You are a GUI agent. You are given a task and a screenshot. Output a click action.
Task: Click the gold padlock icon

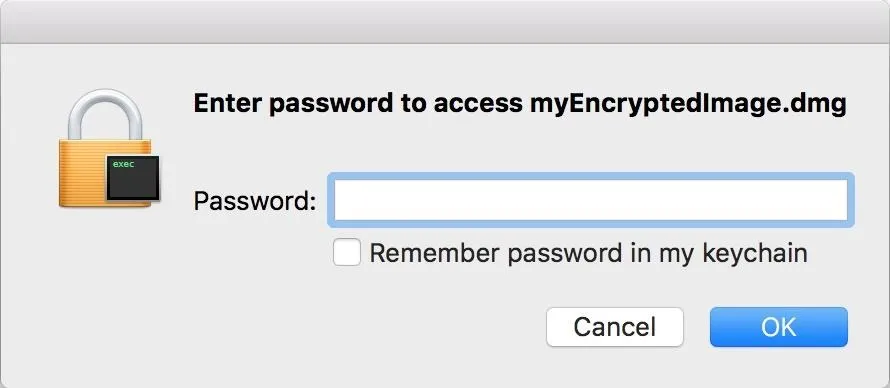click(x=108, y=149)
